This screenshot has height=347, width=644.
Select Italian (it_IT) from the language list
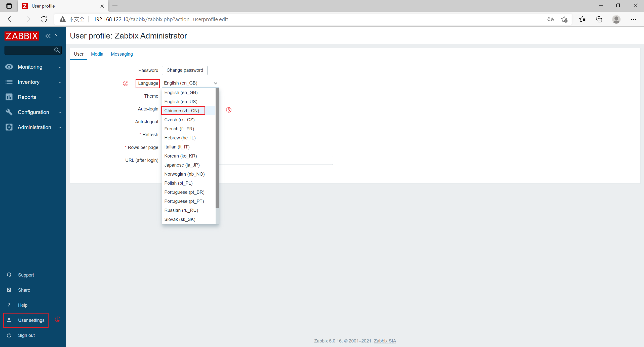click(189, 147)
